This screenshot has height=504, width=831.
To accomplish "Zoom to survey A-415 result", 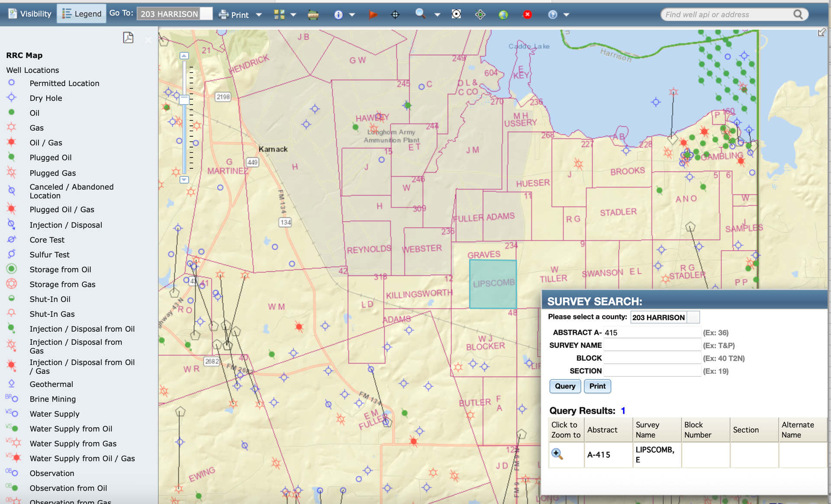I will pos(557,454).
